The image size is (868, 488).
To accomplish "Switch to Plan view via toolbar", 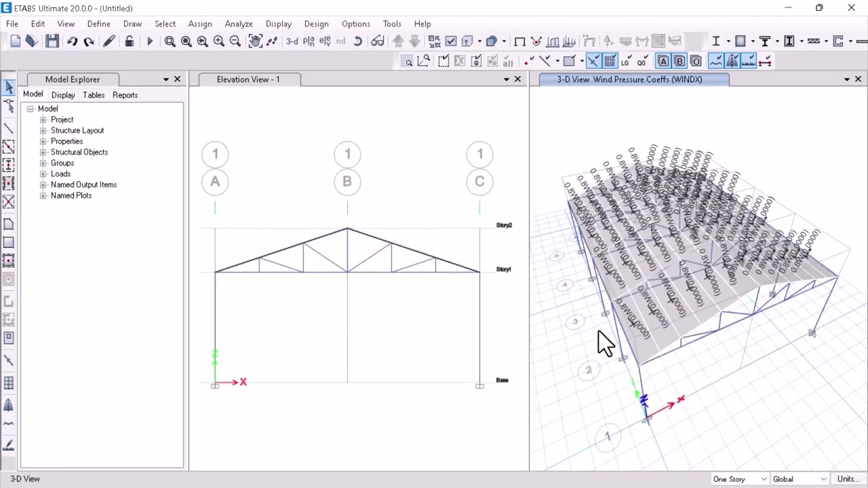I will pos(309,41).
